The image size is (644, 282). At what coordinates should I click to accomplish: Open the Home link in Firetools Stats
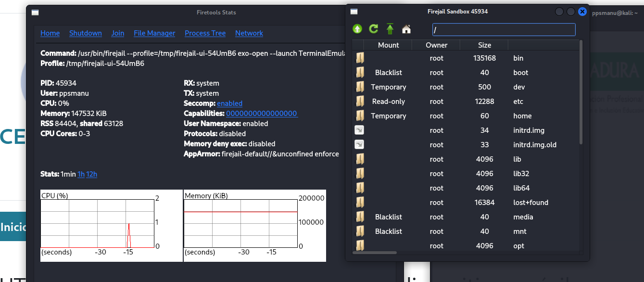50,33
